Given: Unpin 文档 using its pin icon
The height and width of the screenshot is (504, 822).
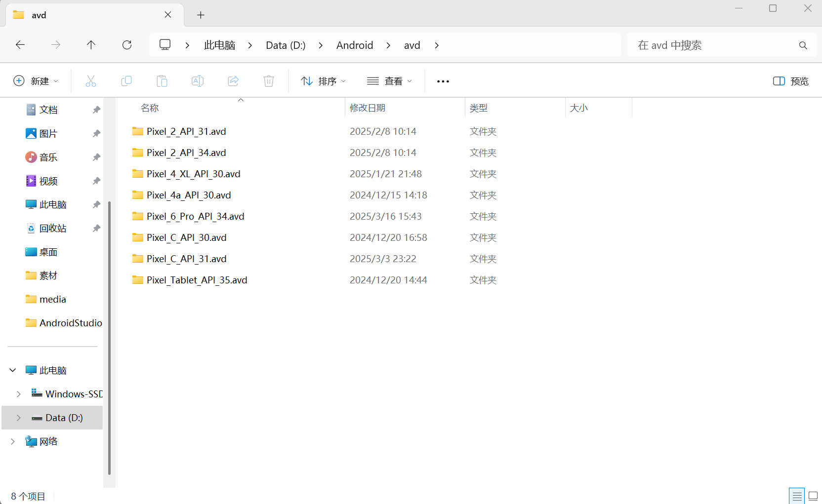Looking at the screenshot, I should pyautogui.click(x=96, y=110).
